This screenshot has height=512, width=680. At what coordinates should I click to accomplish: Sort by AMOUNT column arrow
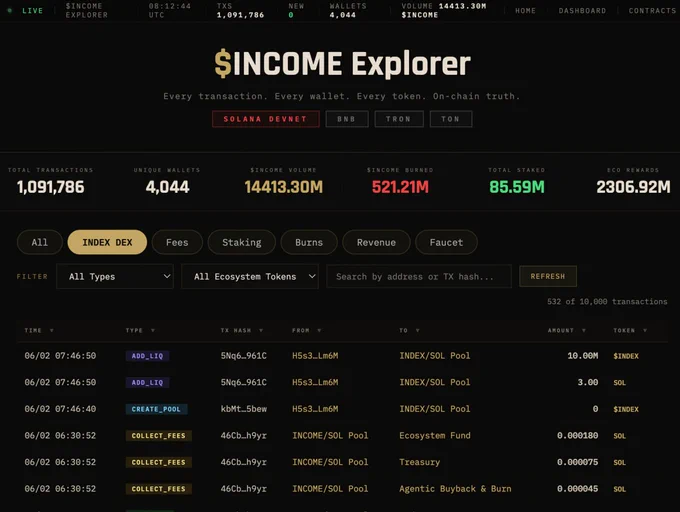[584, 331]
